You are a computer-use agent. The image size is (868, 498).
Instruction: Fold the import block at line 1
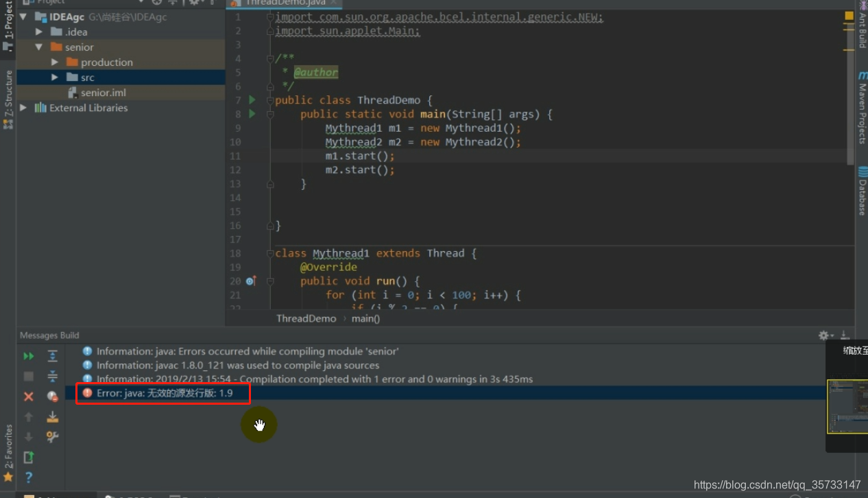[270, 17]
